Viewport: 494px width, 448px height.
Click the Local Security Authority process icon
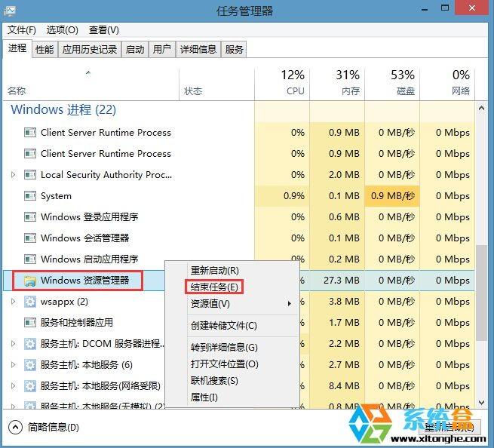click(x=30, y=175)
